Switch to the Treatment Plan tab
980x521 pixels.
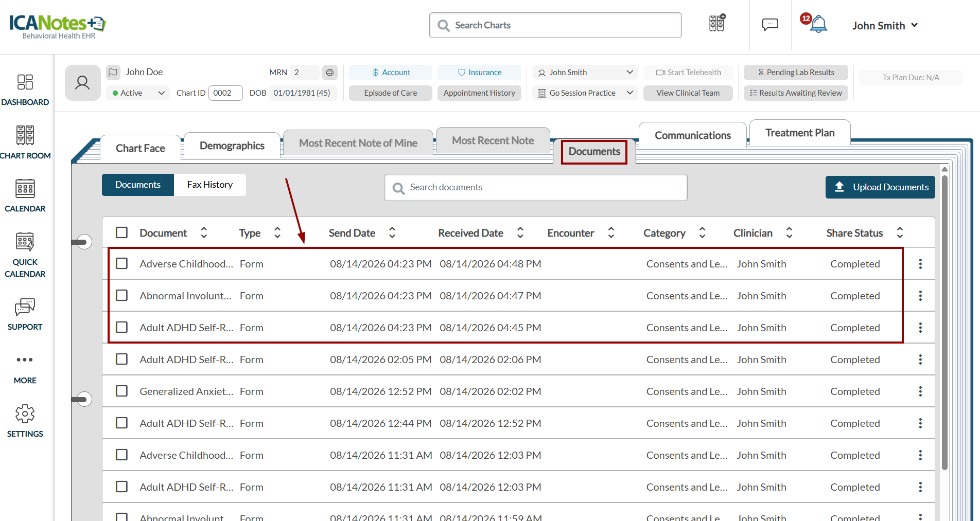[800, 133]
